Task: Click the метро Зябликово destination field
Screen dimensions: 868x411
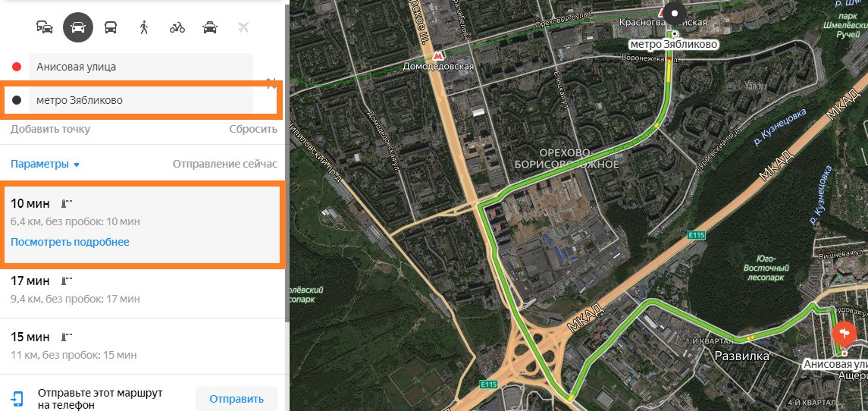Action: click(140, 100)
